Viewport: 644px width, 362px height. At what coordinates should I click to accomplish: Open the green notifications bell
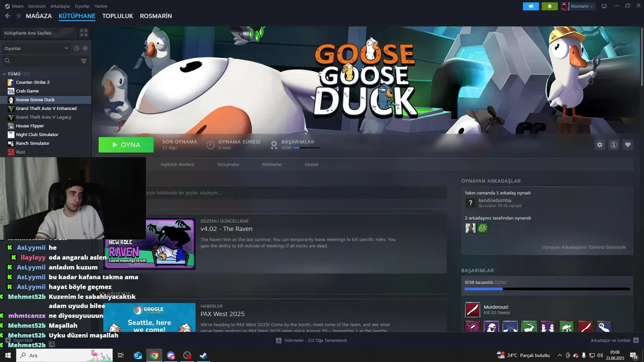click(549, 6)
